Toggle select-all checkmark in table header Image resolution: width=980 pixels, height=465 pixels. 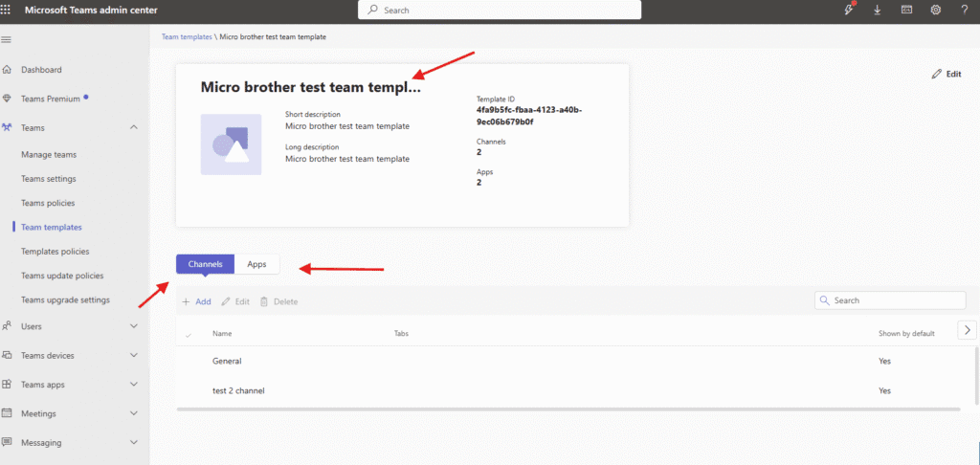(x=188, y=334)
